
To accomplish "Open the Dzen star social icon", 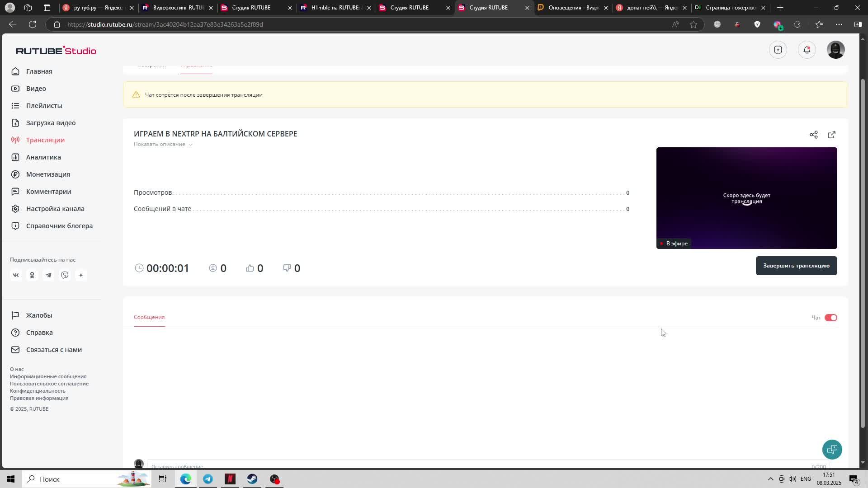I will pyautogui.click(x=81, y=275).
